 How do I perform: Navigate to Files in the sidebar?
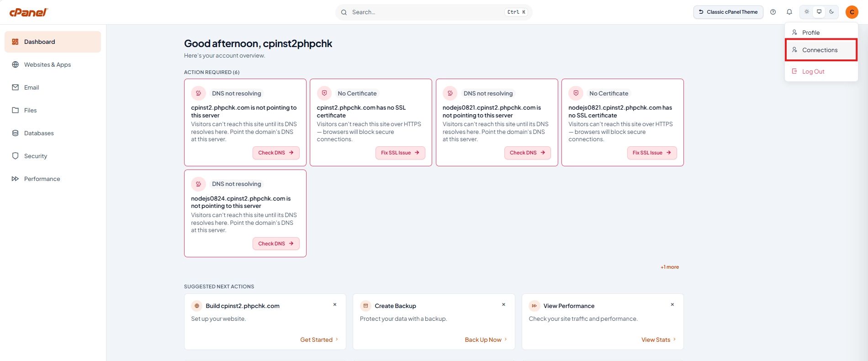tap(53, 110)
